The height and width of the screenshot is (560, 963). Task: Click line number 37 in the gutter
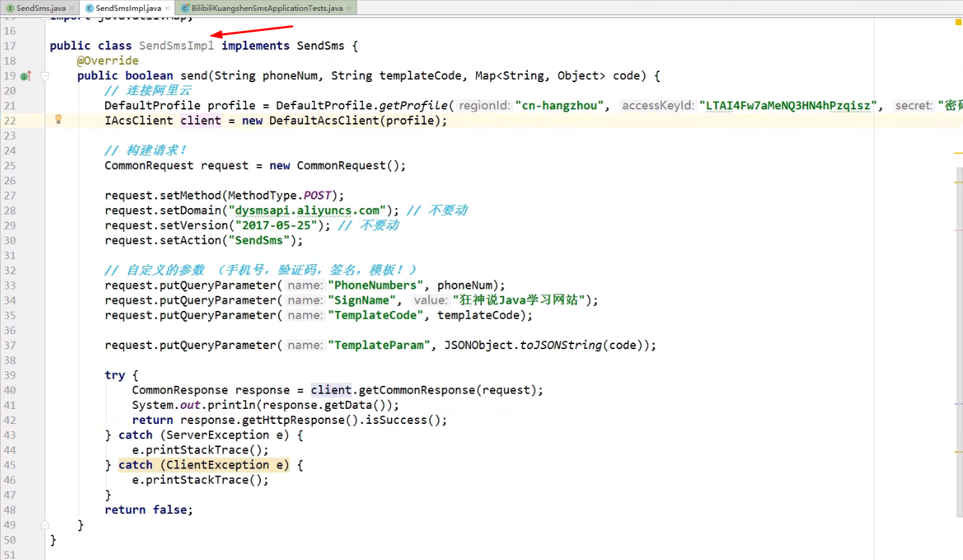click(9, 346)
